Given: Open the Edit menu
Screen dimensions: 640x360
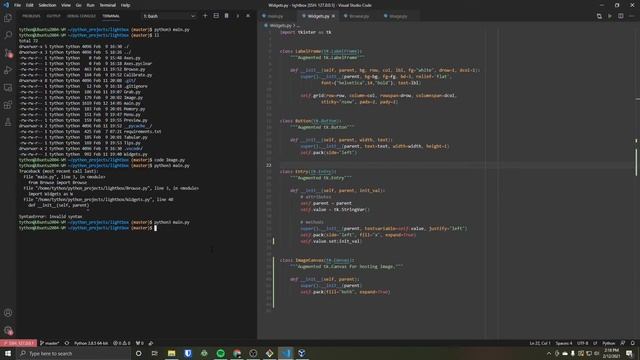Looking at the screenshot, I should point(30,5).
